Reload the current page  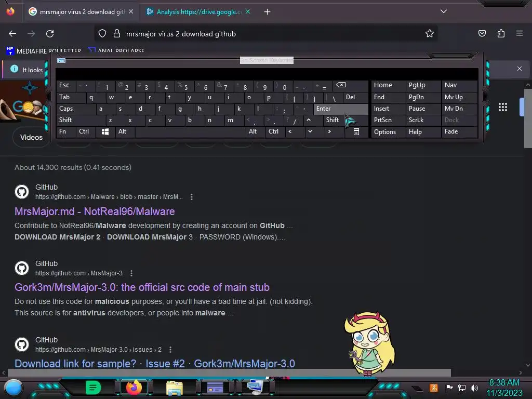(x=50, y=34)
